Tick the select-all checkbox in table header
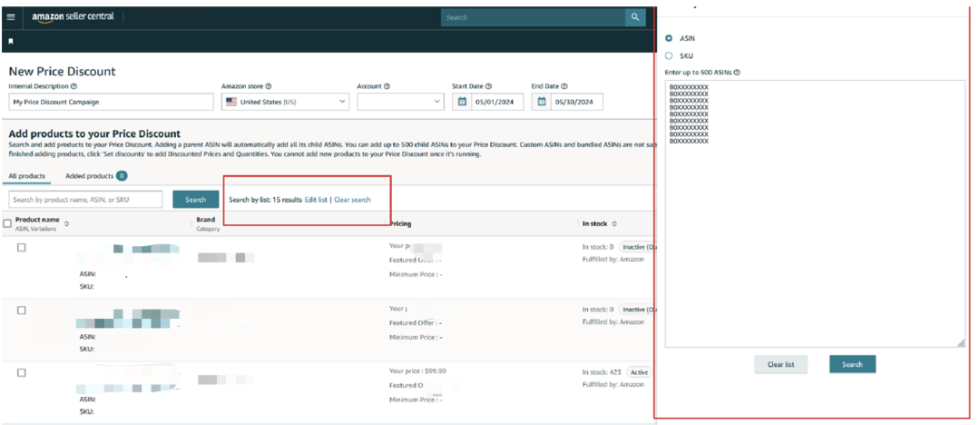 [7, 222]
